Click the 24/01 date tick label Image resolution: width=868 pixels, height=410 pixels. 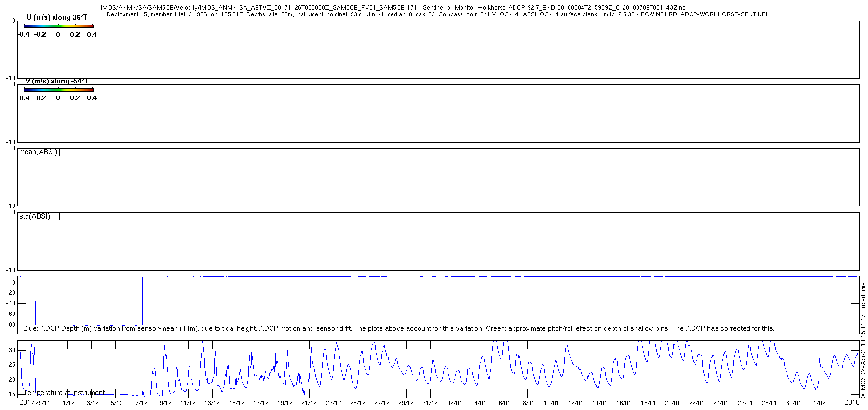point(720,403)
